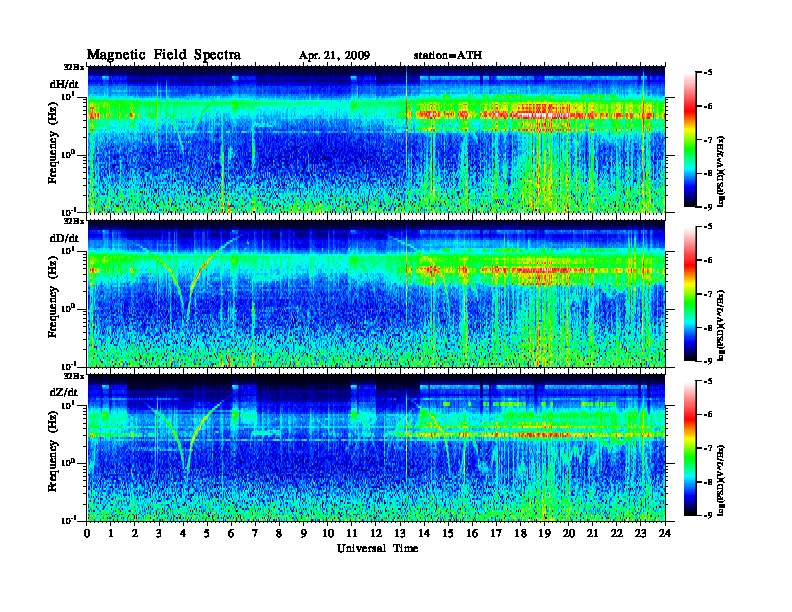The width and height of the screenshot is (792, 612).
Task: Click the '-5' tick on the dH/dt color bar
Action: coord(708,73)
